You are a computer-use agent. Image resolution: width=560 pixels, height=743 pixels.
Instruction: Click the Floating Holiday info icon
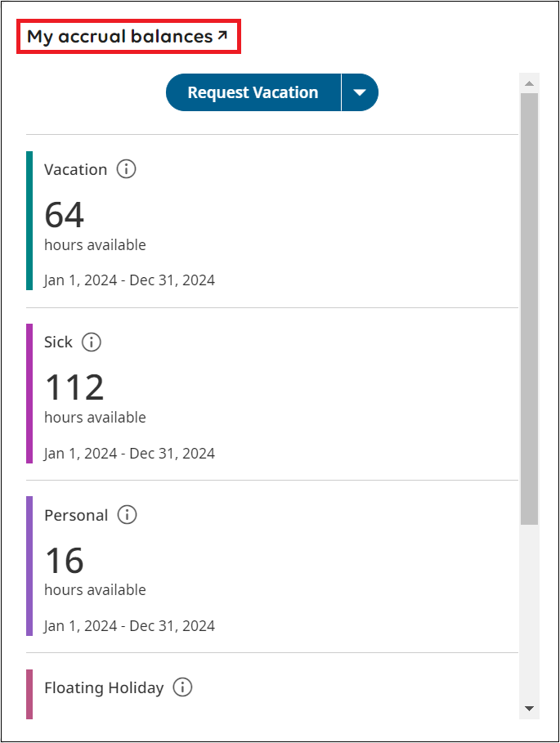[x=183, y=687]
